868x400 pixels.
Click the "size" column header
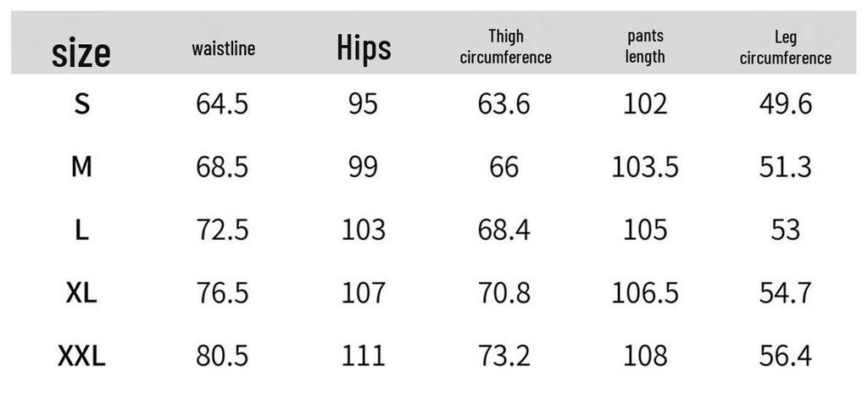[x=81, y=53]
